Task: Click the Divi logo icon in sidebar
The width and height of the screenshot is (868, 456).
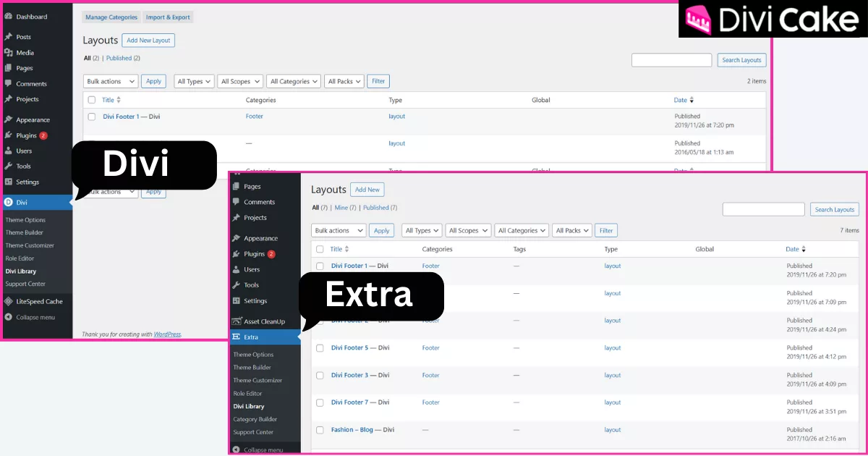Action: coord(9,203)
